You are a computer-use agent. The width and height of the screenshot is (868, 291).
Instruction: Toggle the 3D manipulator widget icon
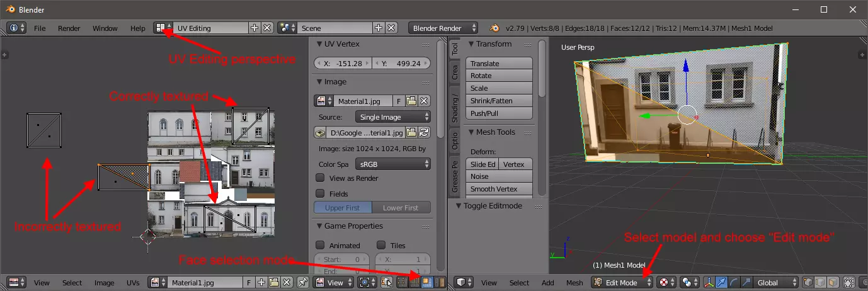click(x=710, y=283)
